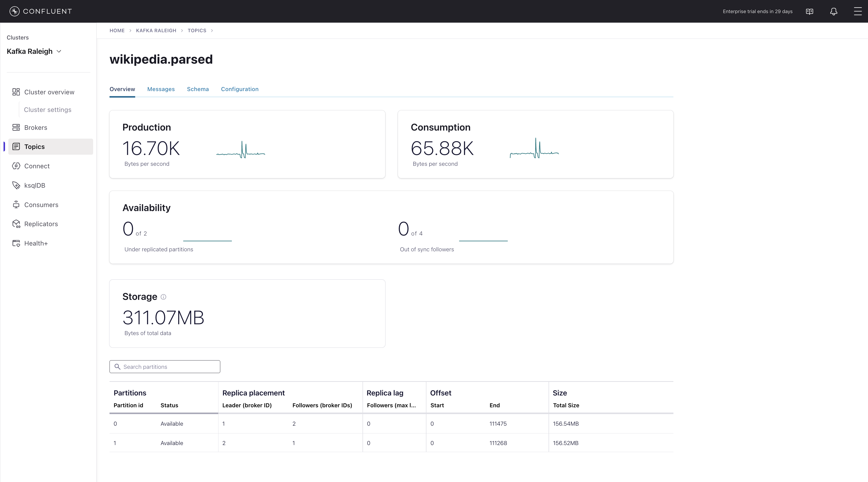
Task: Open the Configuration tab
Action: tap(240, 89)
